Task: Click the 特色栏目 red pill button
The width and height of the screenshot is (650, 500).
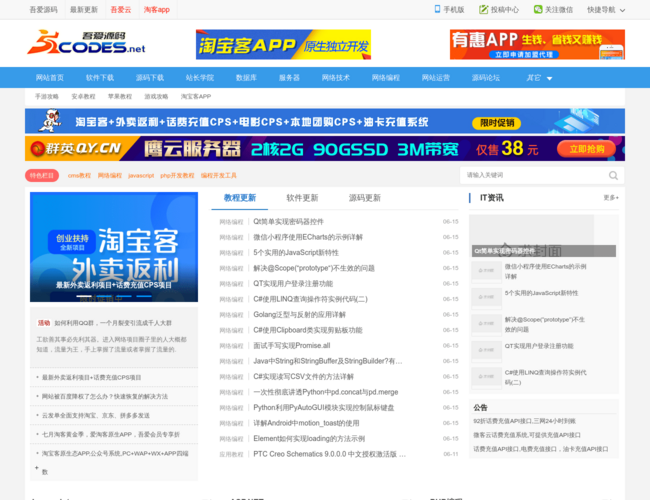Action: [42, 175]
